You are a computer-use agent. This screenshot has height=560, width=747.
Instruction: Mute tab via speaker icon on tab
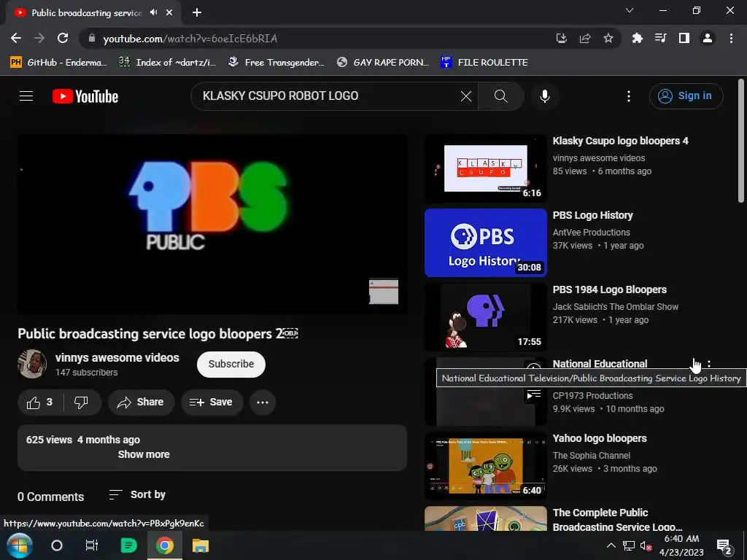click(153, 12)
